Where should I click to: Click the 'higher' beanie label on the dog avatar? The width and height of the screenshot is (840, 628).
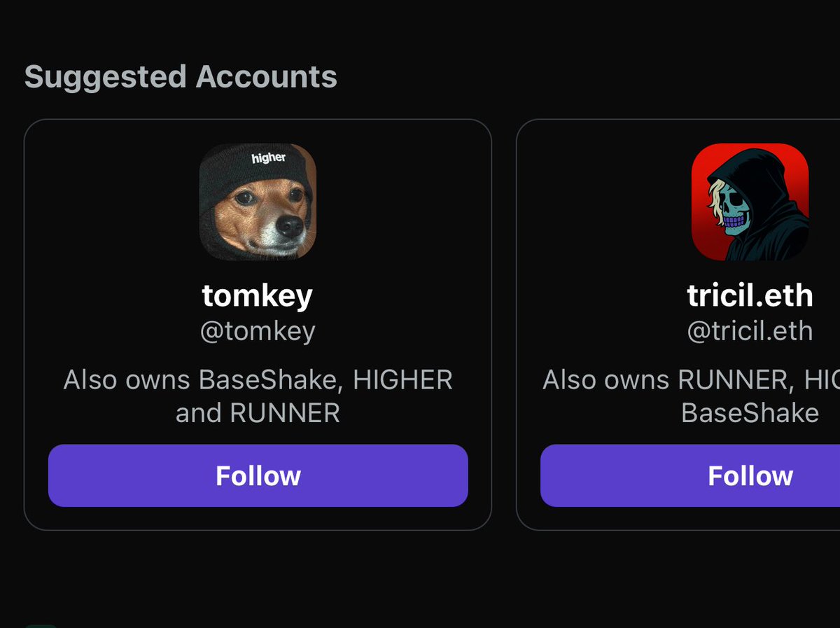click(x=269, y=158)
